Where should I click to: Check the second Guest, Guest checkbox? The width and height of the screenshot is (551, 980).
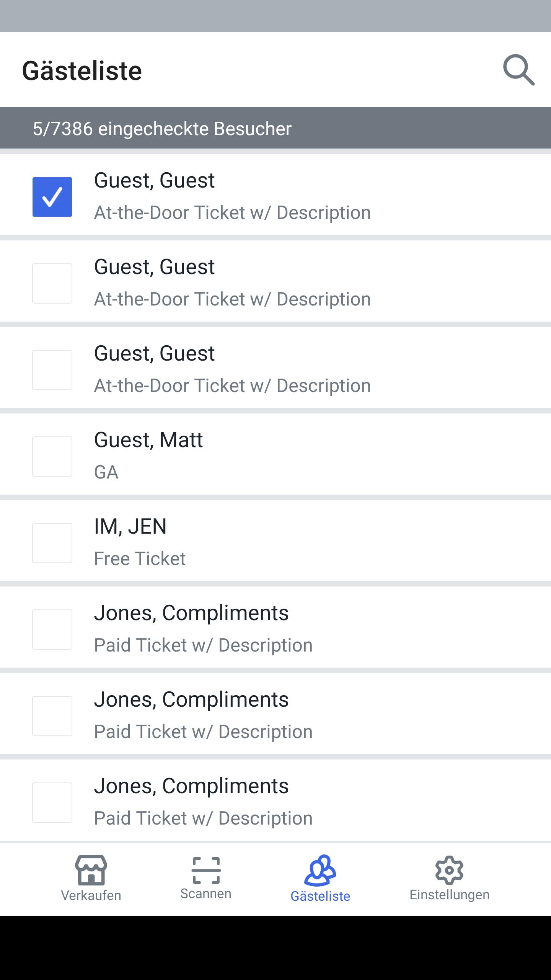(52, 283)
